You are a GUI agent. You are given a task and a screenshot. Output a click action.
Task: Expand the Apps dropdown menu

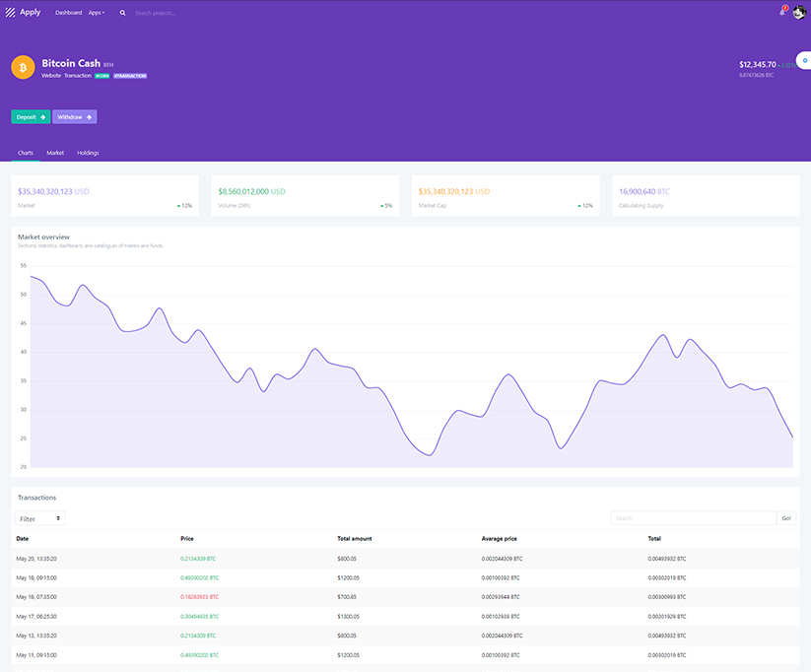(97, 13)
